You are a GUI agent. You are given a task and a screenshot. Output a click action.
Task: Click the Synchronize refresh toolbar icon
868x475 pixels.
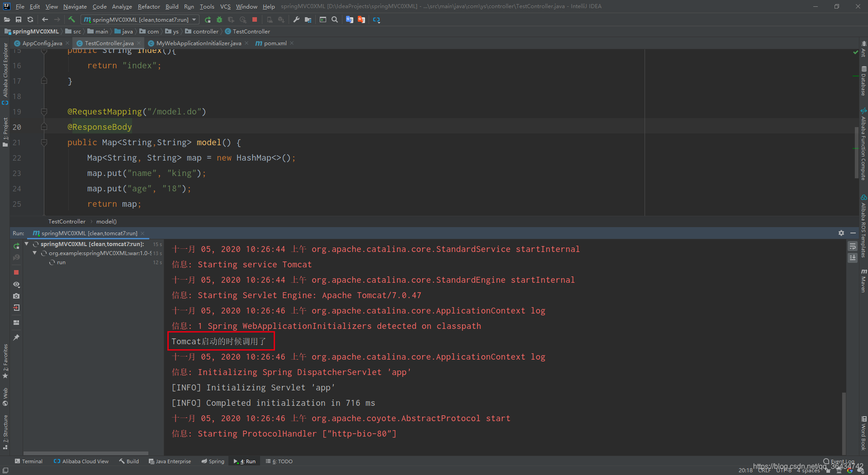(x=30, y=19)
